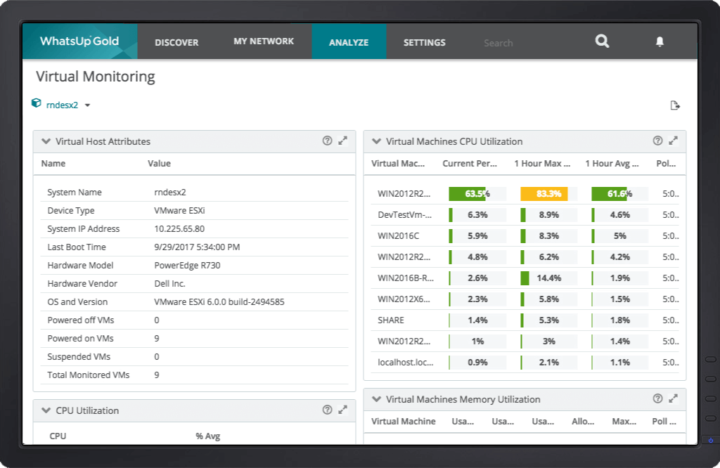This screenshot has width=720, height=468.
Task: Maximize Virtual Machines Memory Utilization panel
Action: coord(674,399)
